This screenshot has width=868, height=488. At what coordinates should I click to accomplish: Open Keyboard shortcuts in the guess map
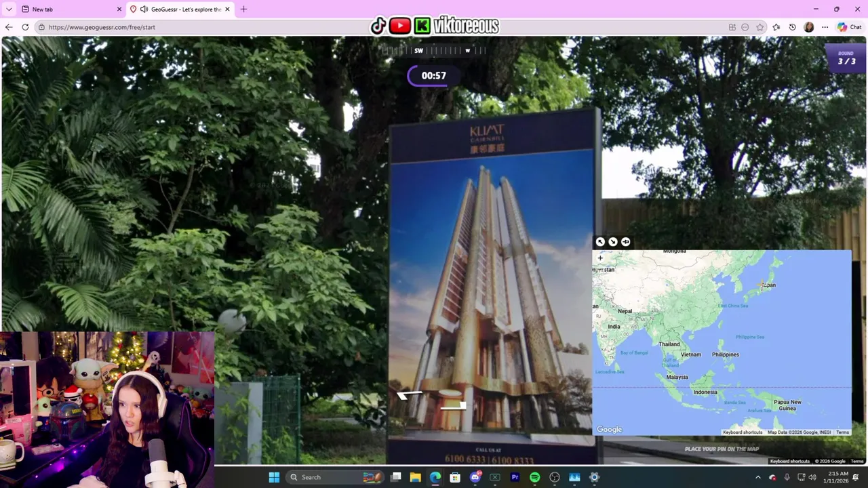coord(743,432)
